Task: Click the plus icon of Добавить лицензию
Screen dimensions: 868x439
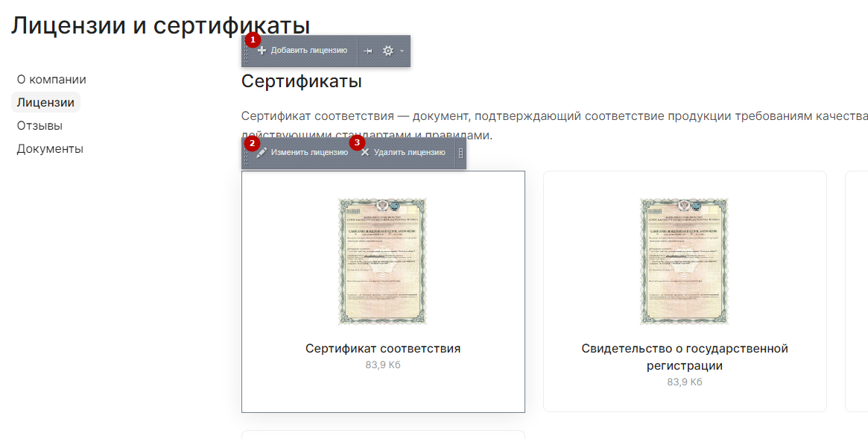Action: (x=262, y=51)
